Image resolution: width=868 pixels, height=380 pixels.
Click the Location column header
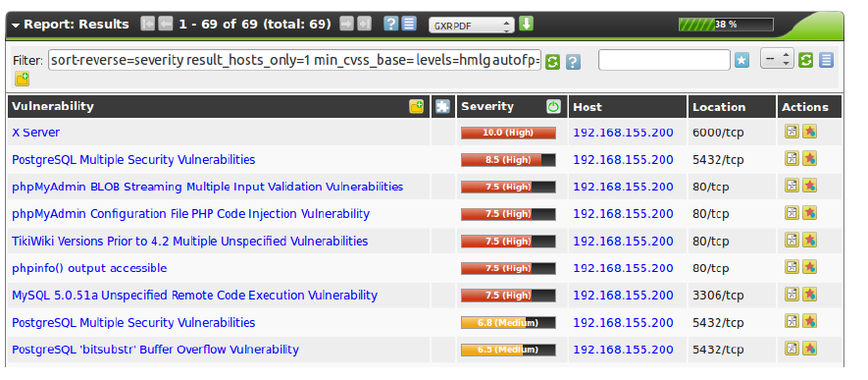coord(719,107)
